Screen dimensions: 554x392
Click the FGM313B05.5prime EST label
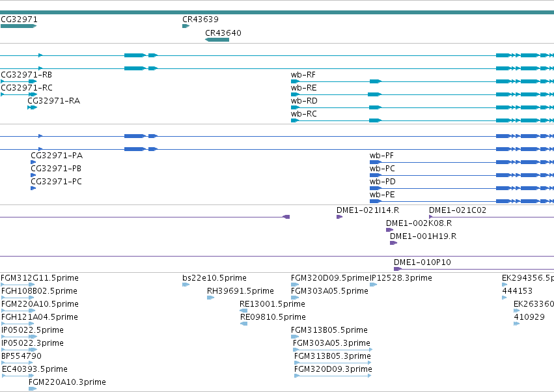click(329, 330)
